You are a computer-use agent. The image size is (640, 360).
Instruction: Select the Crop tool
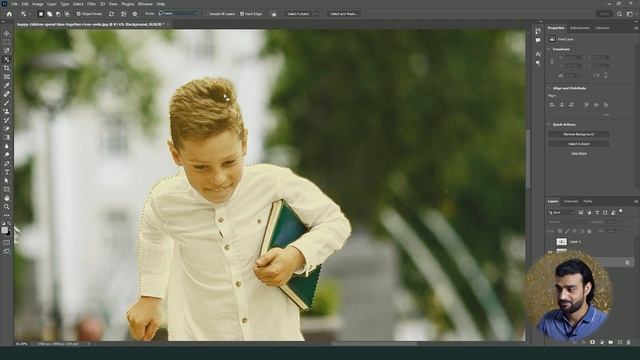(x=7, y=68)
